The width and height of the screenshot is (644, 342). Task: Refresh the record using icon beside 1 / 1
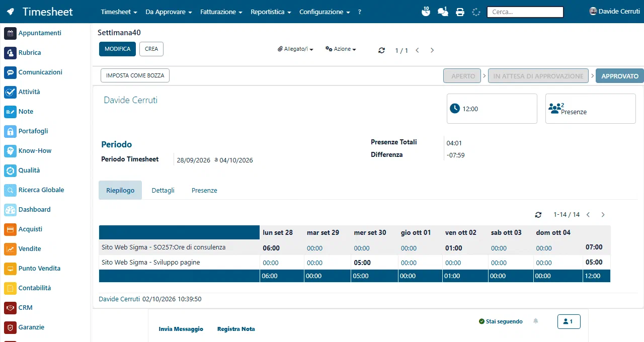point(381,50)
